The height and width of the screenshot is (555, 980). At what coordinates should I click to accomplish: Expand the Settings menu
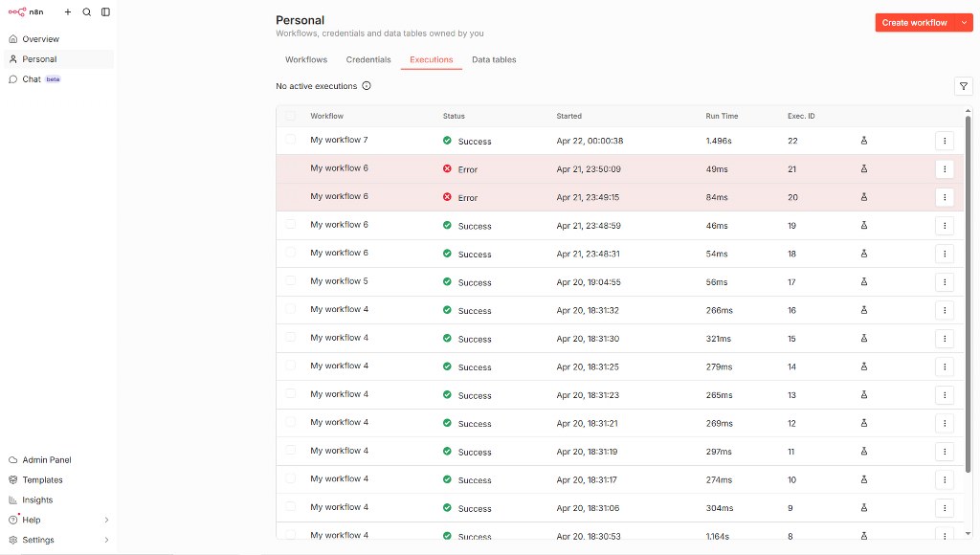click(x=58, y=540)
